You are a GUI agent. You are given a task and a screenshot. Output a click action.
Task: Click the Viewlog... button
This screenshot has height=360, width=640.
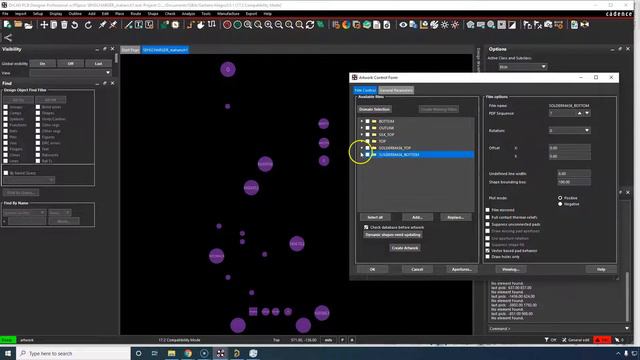[x=511, y=269]
